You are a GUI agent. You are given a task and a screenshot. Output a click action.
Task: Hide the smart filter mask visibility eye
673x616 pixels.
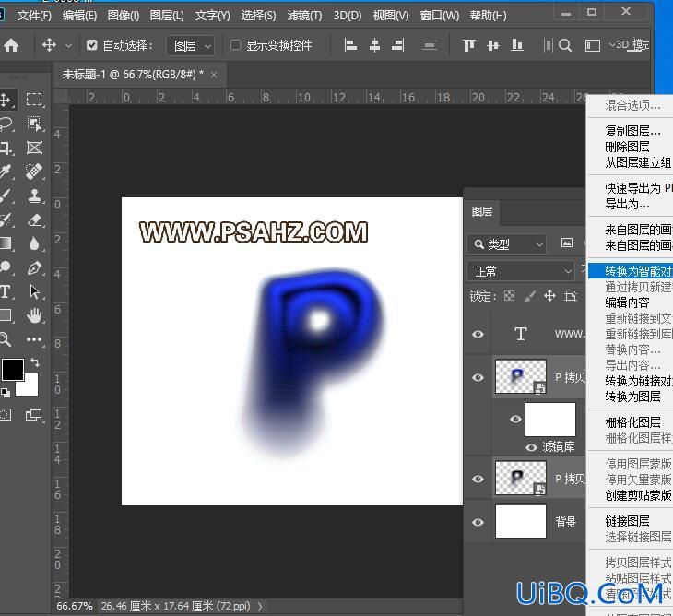pyautogui.click(x=515, y=419)
